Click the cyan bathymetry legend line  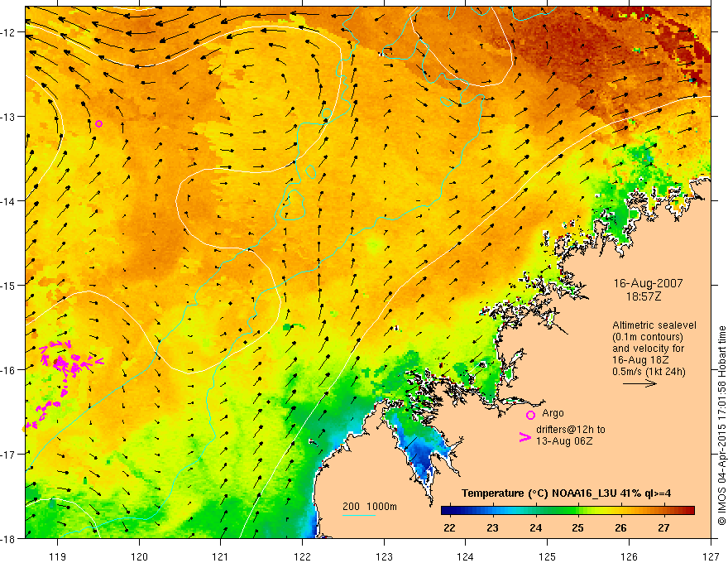[x=359, y=515]
